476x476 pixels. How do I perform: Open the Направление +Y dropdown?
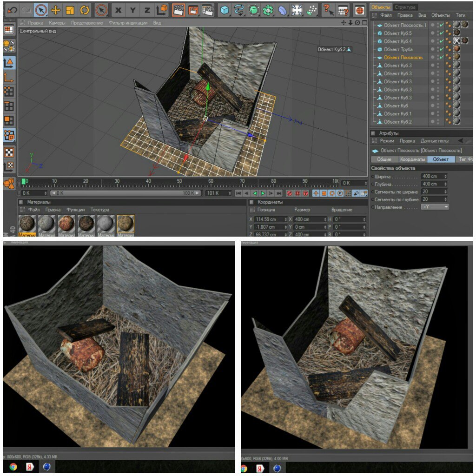pyautogui.click(x=435, y=207)
